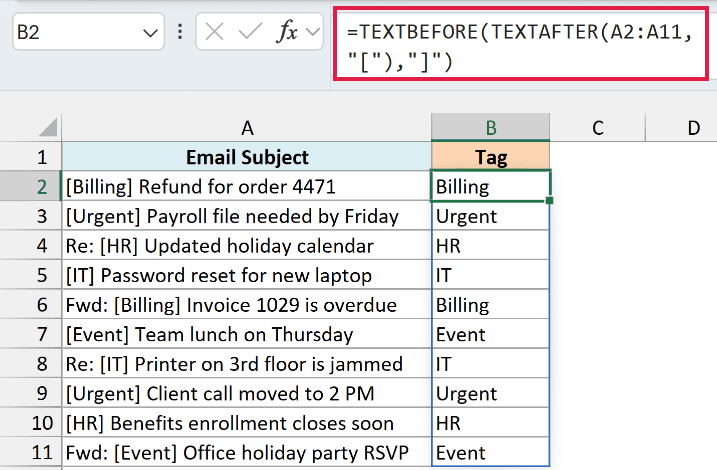Click Tag cell B4 showing HR

pos(491,246)
